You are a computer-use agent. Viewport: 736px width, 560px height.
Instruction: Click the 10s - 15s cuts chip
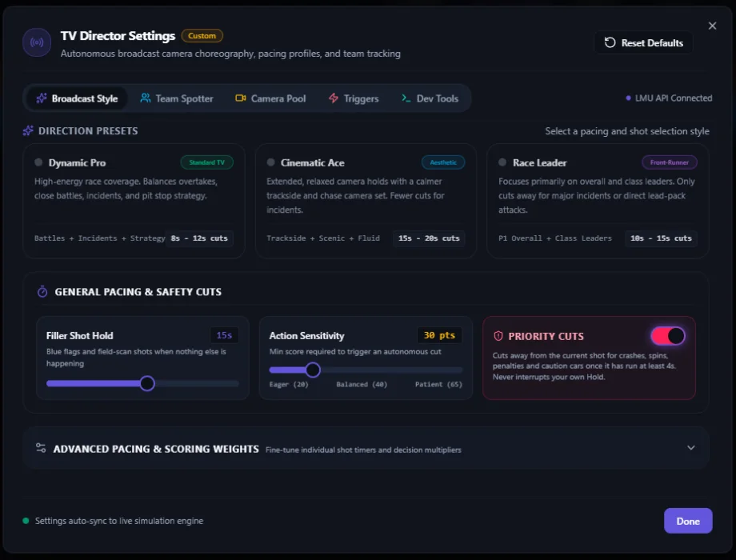pos(661,238)
